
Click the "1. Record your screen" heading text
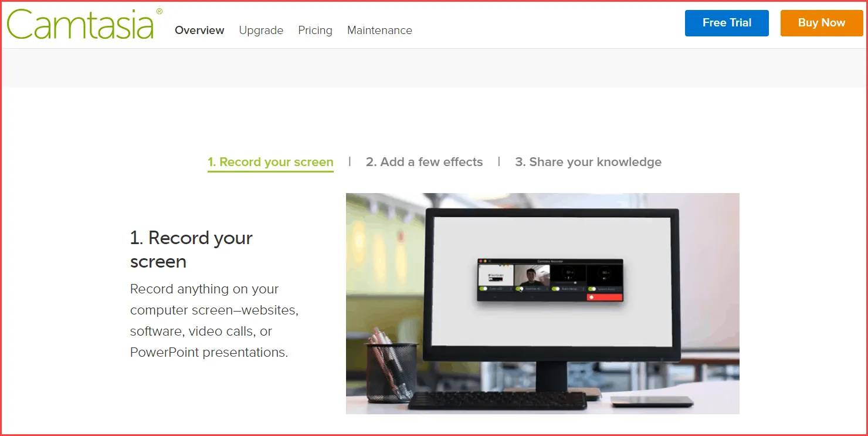[x=191, y=249]
